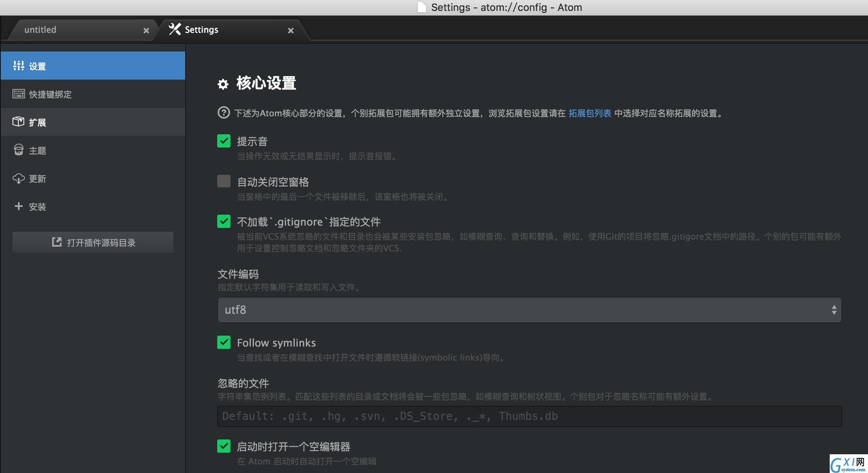Viewport: 868px width, 473px height.
Task: Click the cloud download icon beside 更新
Action: (18, 178)
